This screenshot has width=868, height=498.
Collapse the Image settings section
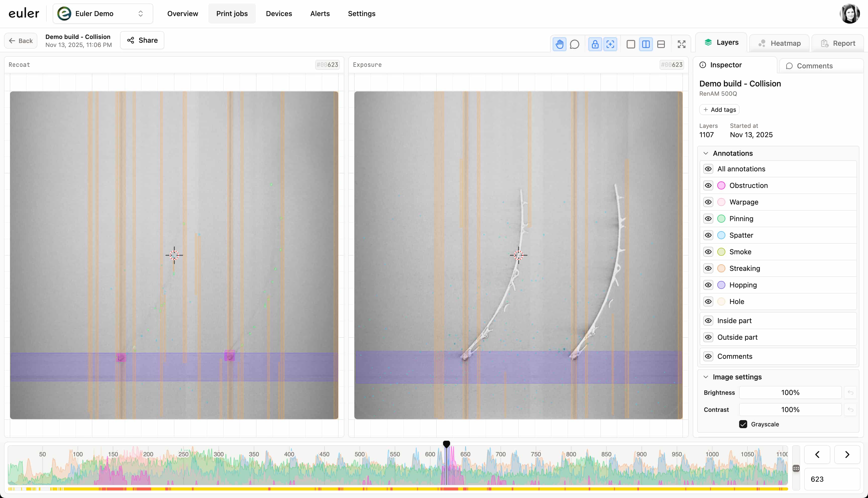706,377
